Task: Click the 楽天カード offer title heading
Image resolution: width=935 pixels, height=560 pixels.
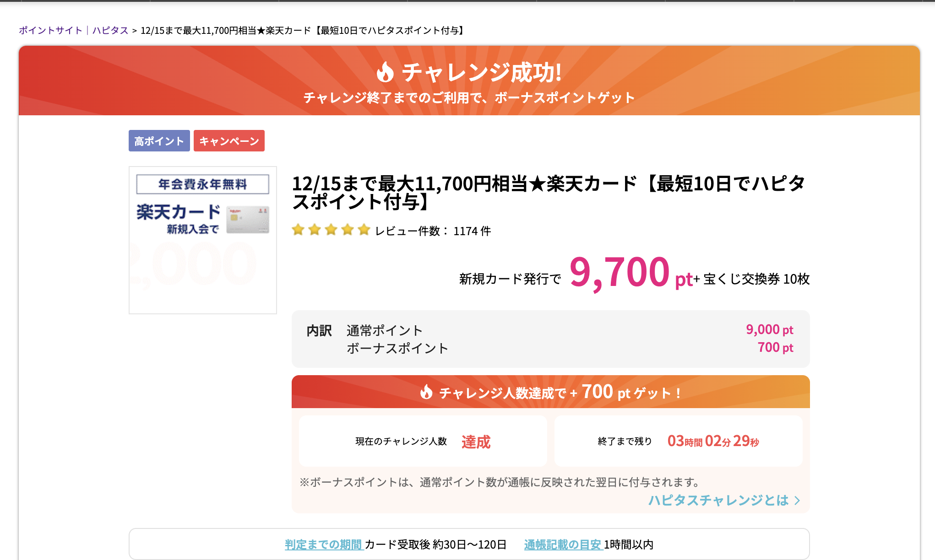Action: click(548, 192)
